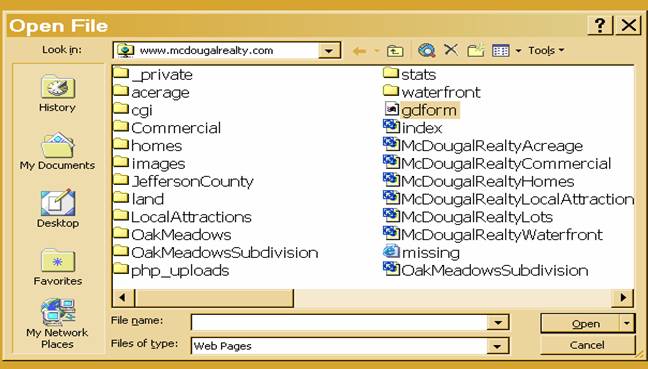Select the cgi folder
This screenshot has height=369, width=648.
pyautogui.click(x=133, y=110)
